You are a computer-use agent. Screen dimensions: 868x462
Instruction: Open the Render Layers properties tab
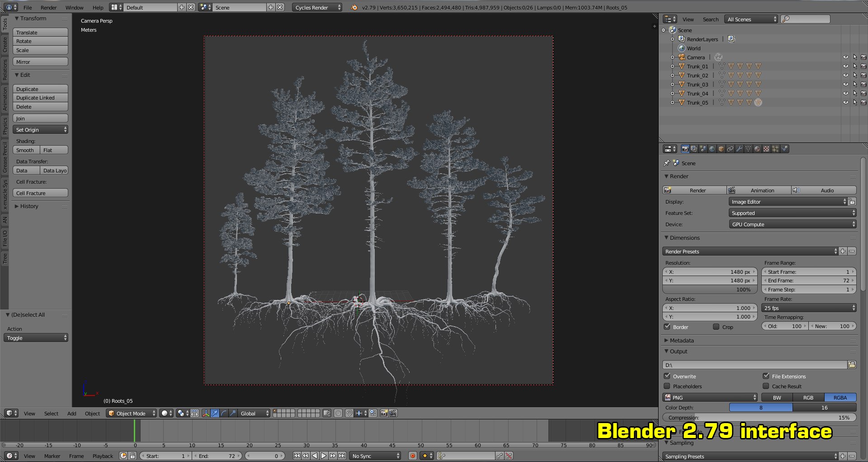(x=694, y=149)
